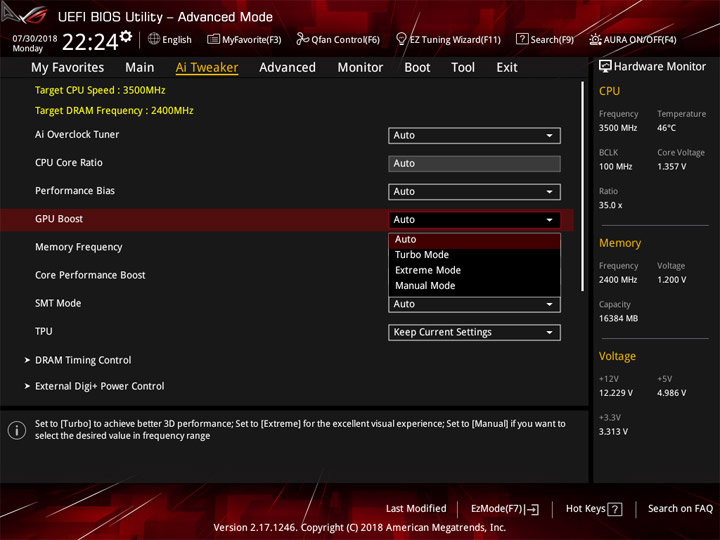
Task: Open the Advanced tab
Action: 287,68
